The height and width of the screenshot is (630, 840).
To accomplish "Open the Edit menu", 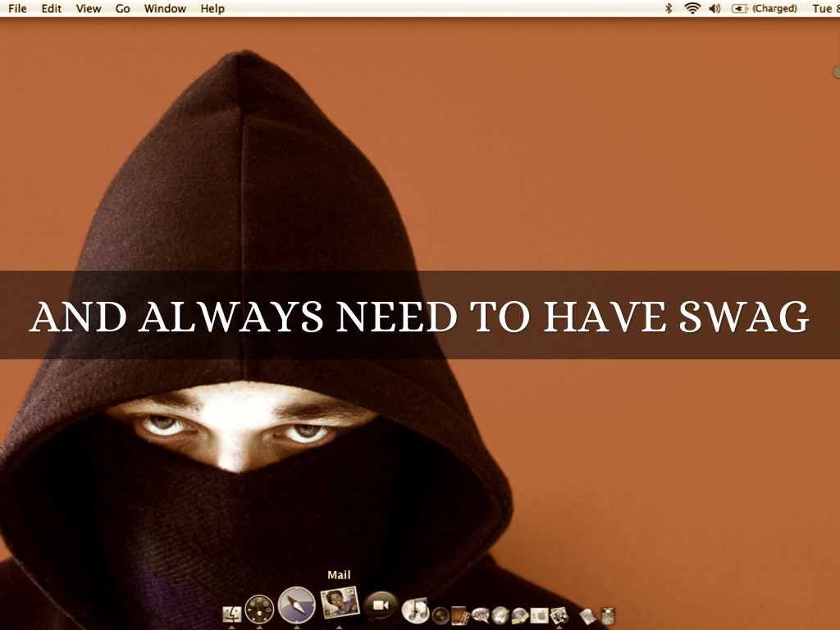I will point(52,8).
